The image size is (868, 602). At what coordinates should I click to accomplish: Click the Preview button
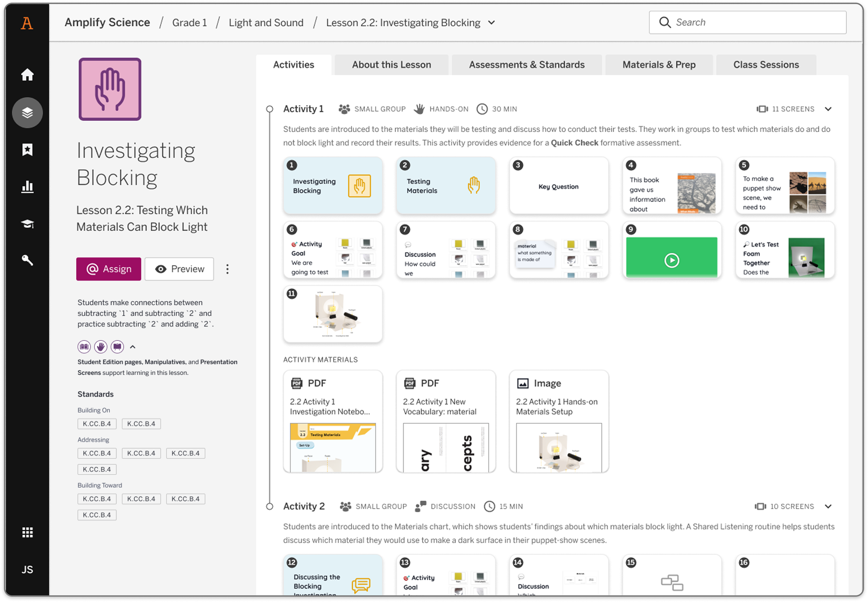180,269
